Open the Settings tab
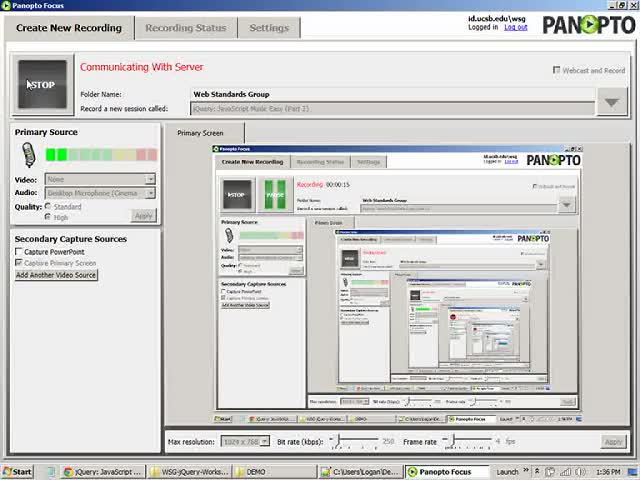The height and width of the screenshot is (480, 640). click(x=268, y=28)
